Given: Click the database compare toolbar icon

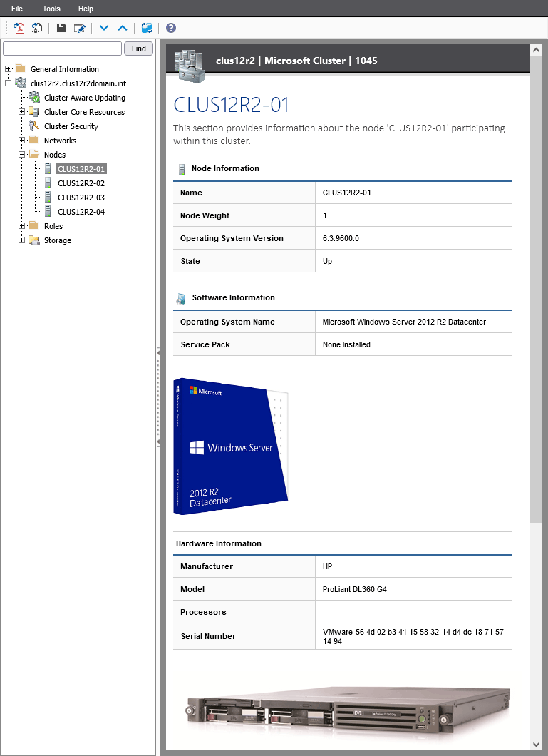Looking at the screenshot, I should point(147,28).
